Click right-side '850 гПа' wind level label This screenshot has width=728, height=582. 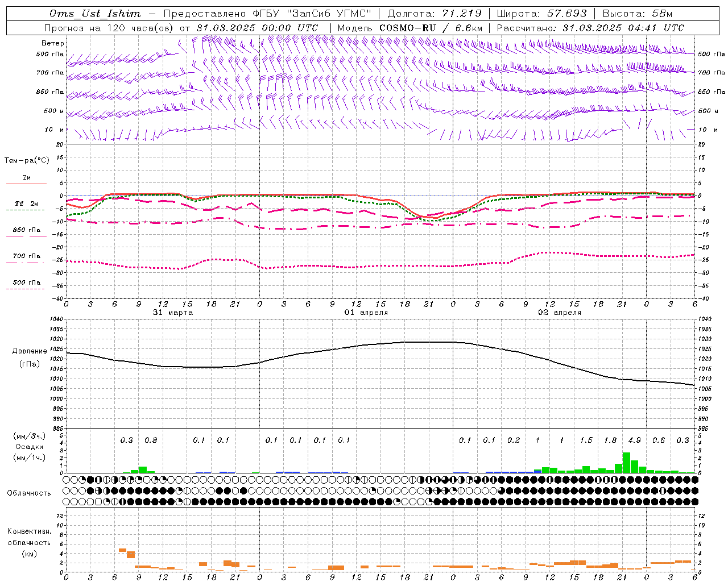click(712, 92)
